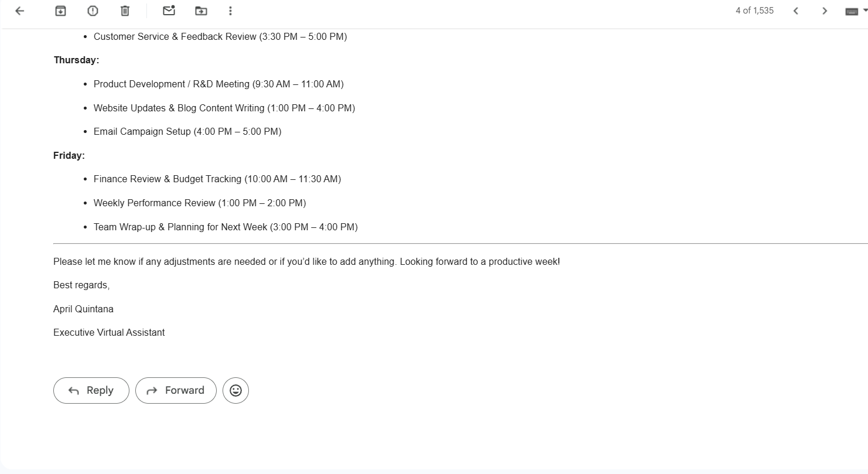
Task: Select the Email Campaign Setup line
Action: coord(187,132)
